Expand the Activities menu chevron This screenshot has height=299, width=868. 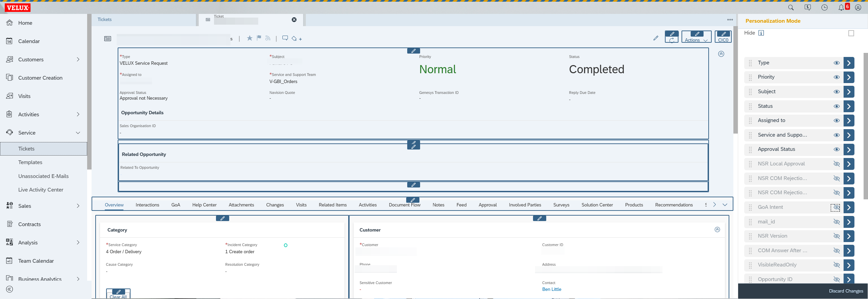pyautogui.click(x=78, y=114)
